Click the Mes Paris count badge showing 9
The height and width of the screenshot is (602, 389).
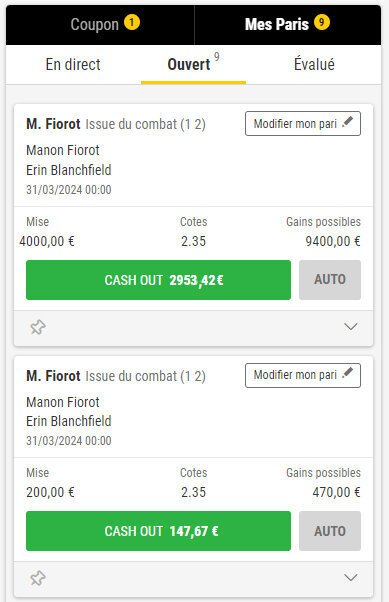tap(322, 22)
